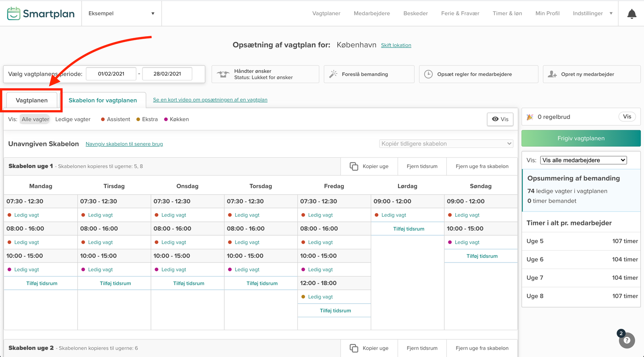The height and width of the screenshot is (357, 644).
Task: Open the Eksempel account dropdown
Action: click(121, 13)
